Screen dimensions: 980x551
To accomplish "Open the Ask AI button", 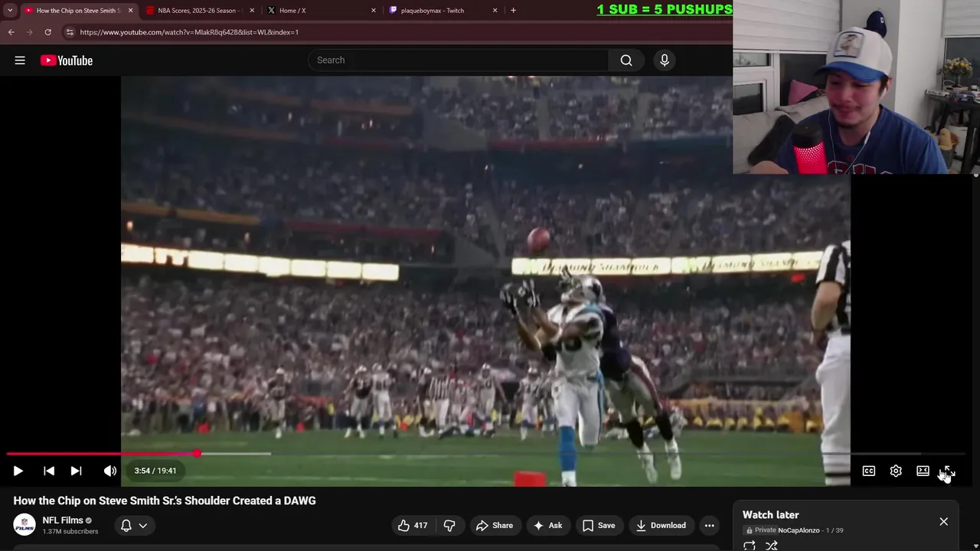I will (x=547, y=525).
